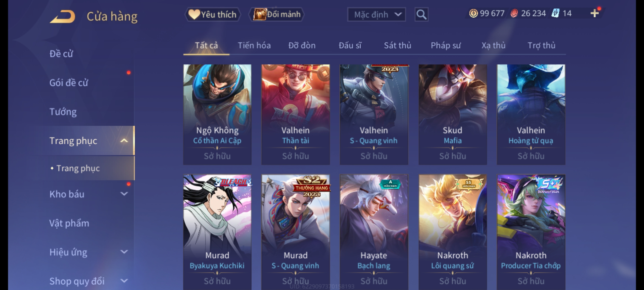Expand the Shop quy đổi section
Image resolution: width=644 pixels, height=290 pixels.
(124, 281)
